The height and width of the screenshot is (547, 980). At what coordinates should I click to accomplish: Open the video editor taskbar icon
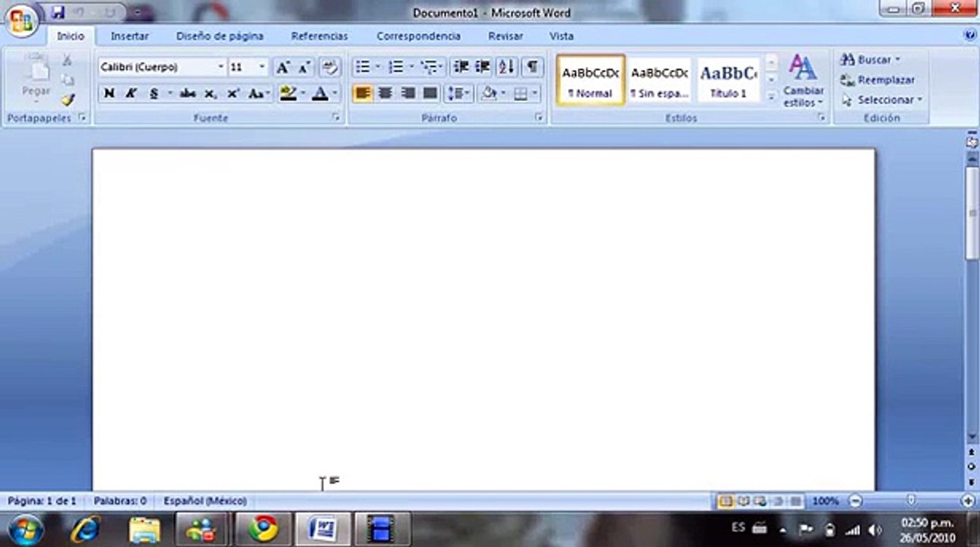382,529
